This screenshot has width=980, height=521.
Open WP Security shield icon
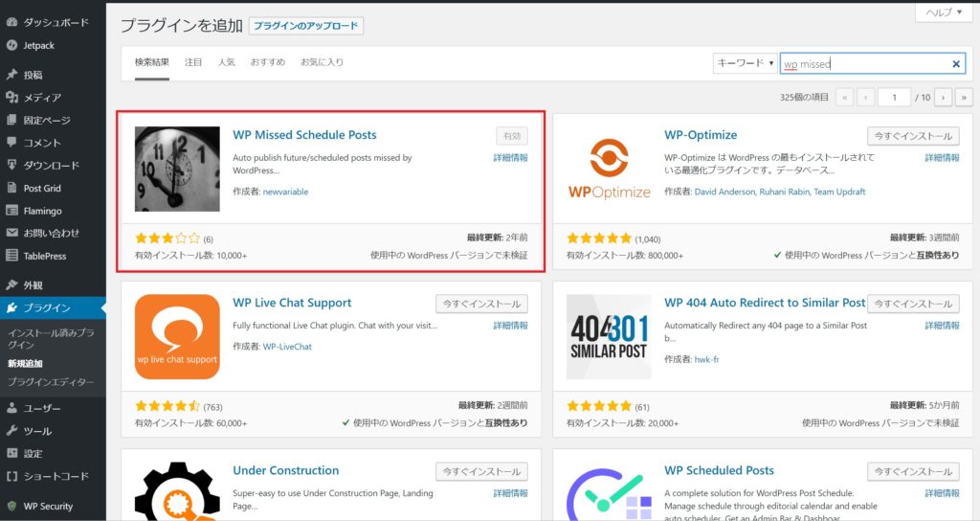11,506
